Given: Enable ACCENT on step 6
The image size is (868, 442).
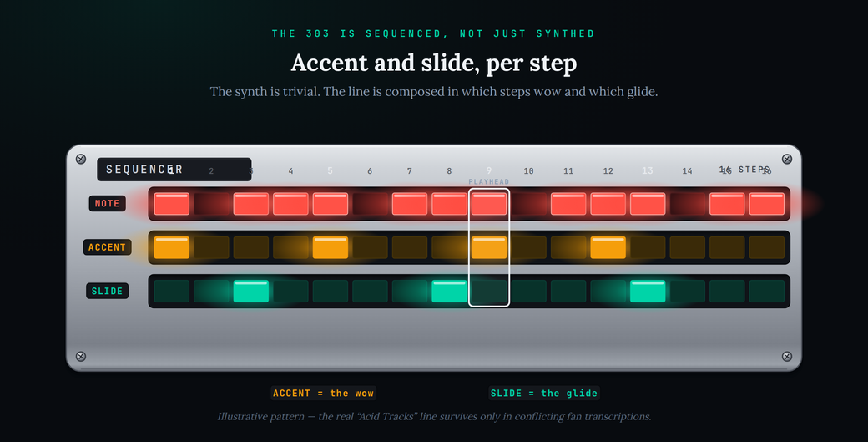Looking at the screenshot, I should (x=370, y=247).
